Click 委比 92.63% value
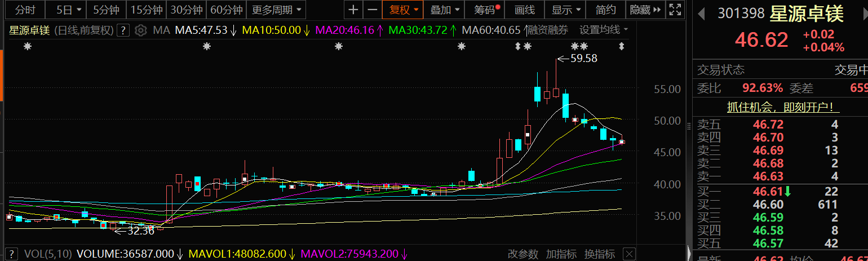Viewport: 868px width, 261px height. (763, 88)
